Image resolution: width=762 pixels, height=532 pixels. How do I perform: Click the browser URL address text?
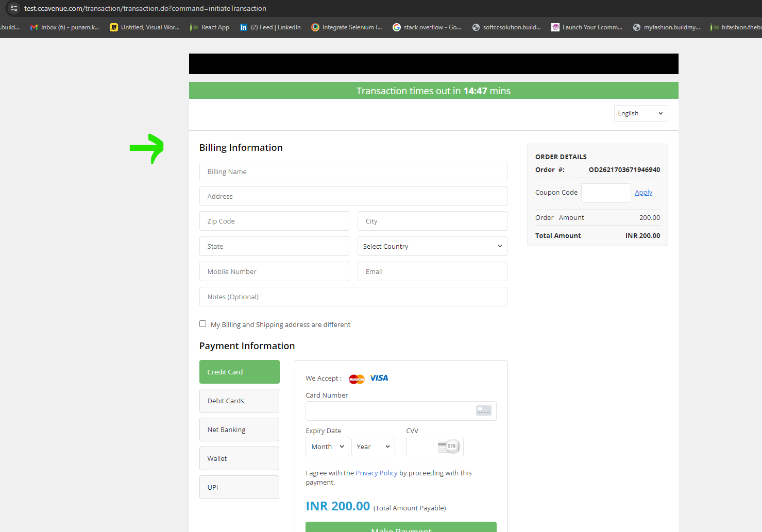pyautogui.click(x=145, y=8)
